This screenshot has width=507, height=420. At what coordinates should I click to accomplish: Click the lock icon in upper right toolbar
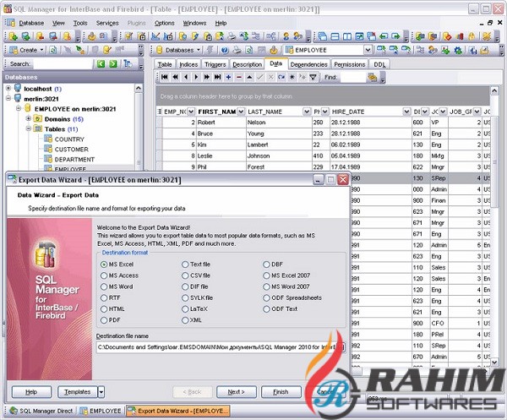pos(472,36)
